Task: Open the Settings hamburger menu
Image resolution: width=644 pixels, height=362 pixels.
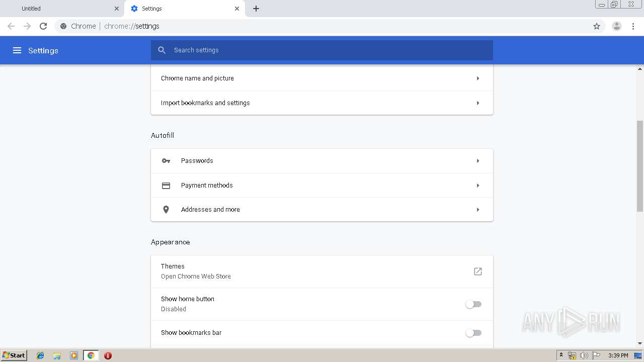Action: coord(17,50)
